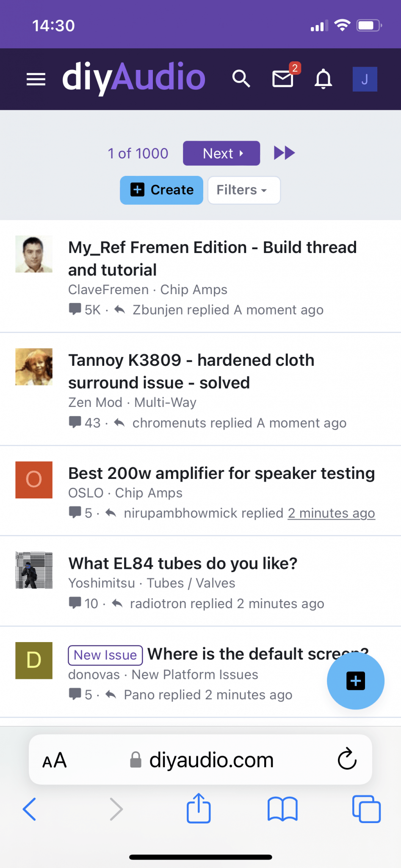This screenshot has height=868, width=401.
Task: Go back in Safari
Action: [x=29, y=809]
